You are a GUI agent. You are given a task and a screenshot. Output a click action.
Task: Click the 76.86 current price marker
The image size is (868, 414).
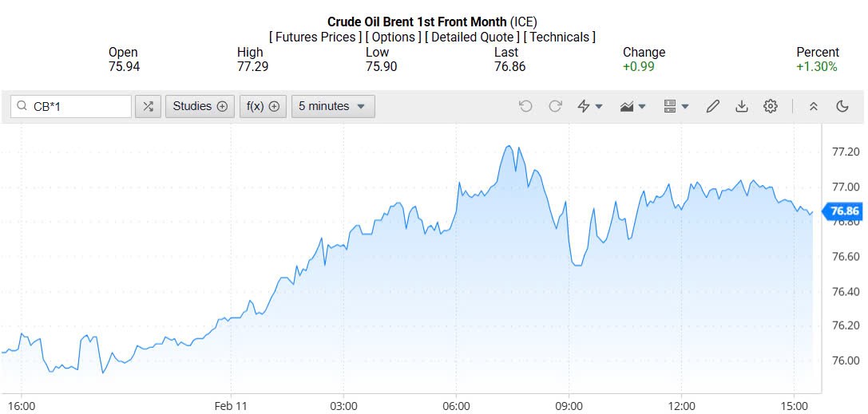(844, 211)
